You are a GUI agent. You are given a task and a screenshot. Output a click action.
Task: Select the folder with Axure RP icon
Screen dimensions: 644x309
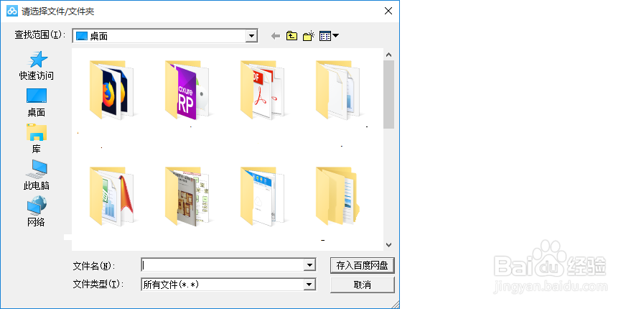(187, 90)
